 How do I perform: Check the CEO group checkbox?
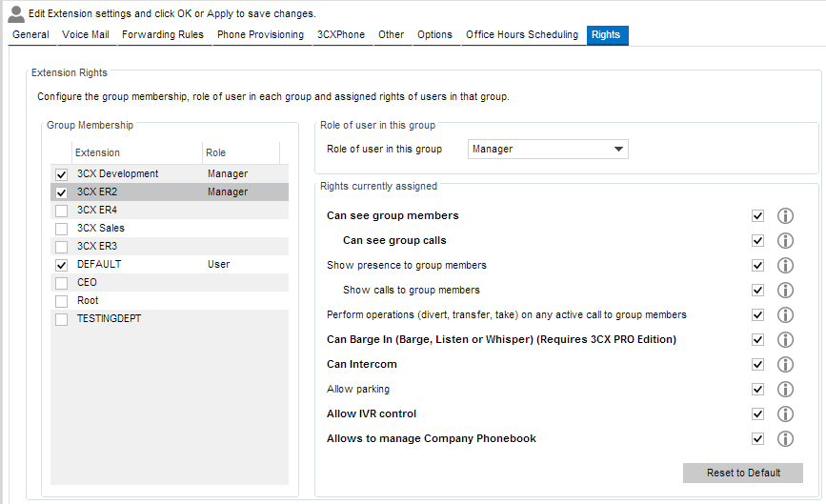click(62, 283)
